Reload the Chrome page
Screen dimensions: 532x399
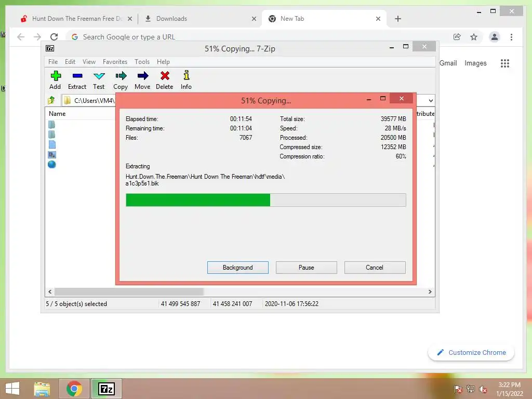(54, 37)
